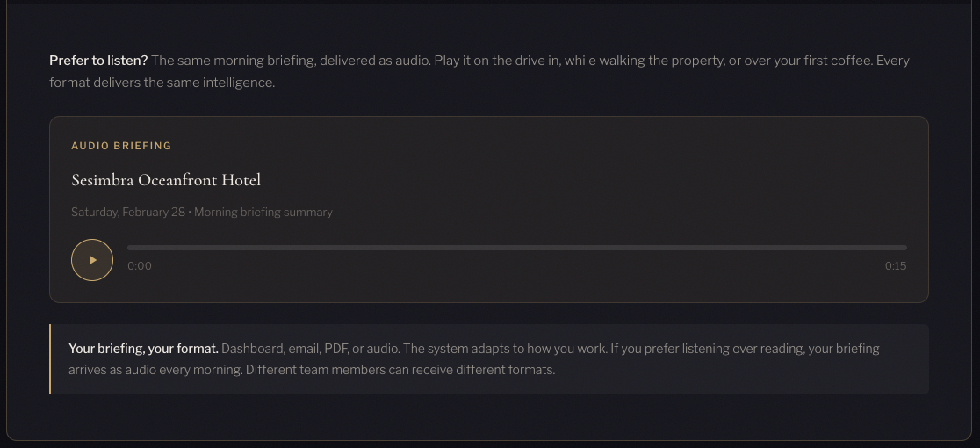Click the 0:00 elapsed time label
Viewport: 980px width, 448px height.
click(139, 266)
